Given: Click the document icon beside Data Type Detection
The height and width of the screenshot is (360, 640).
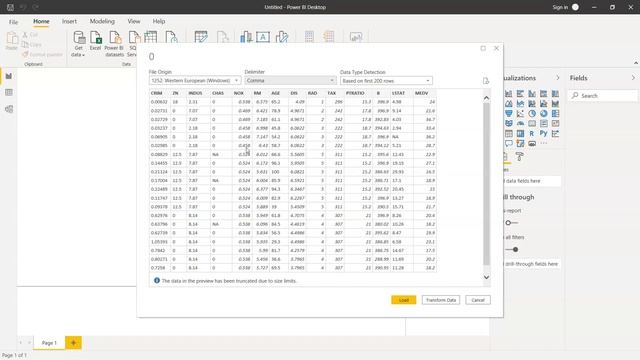Looking at the screenshot, I should [486, 81].
